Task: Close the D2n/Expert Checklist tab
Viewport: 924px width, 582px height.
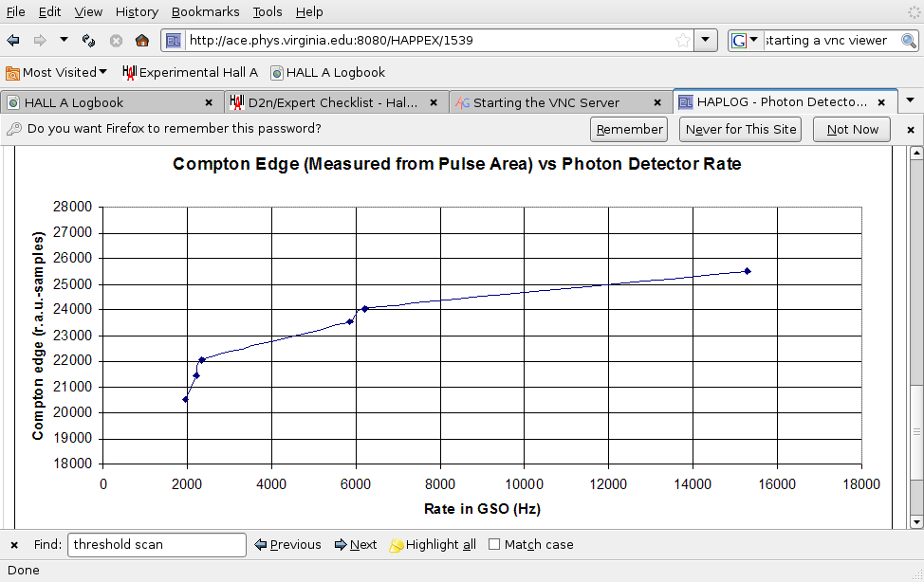Action: [434, 102]
